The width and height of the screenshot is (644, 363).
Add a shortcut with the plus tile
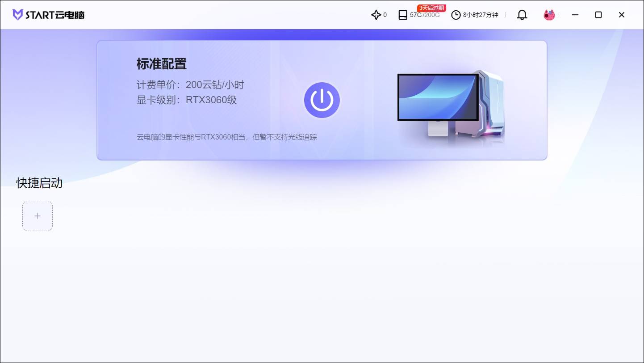pyautogui.click(x=38, y=216)
